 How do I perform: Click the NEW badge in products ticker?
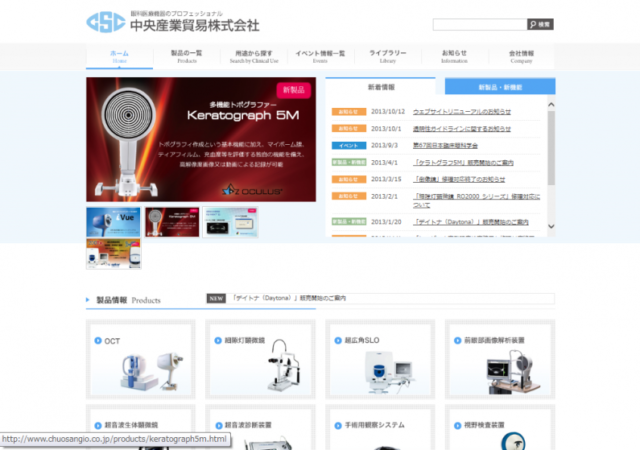click(216, 299)
